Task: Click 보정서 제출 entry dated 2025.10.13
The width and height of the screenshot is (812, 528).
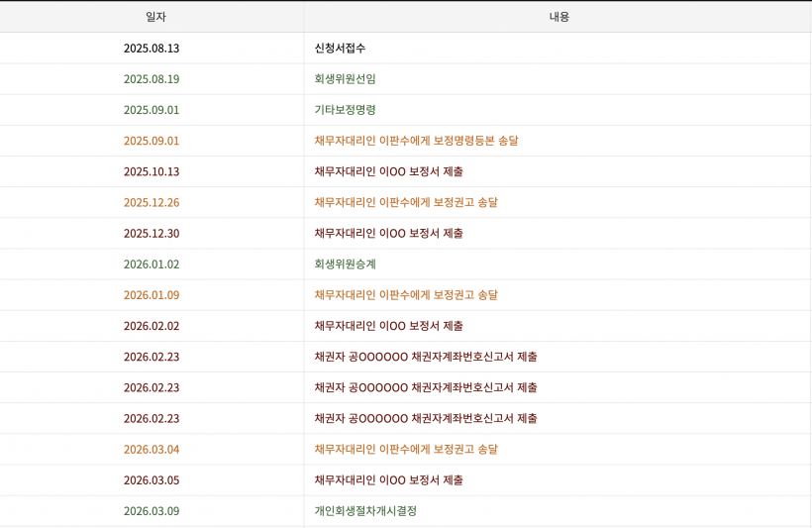Action: (388, 171)
